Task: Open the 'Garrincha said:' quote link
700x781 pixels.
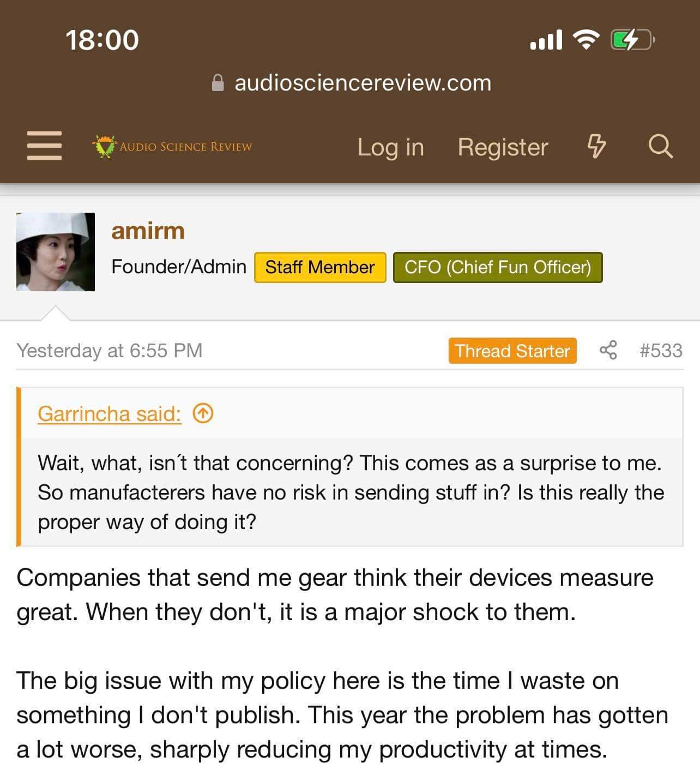Action: pos(109,414)
